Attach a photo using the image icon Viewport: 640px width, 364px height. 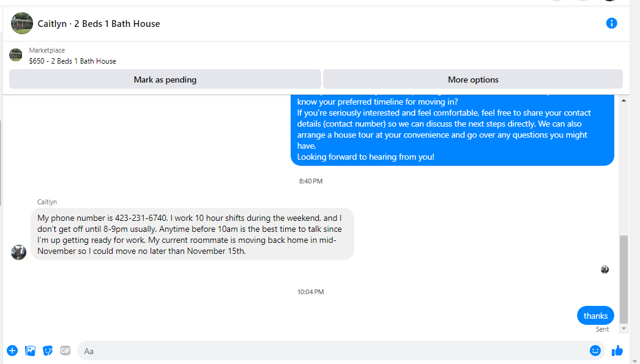click(x=30, y=351)
